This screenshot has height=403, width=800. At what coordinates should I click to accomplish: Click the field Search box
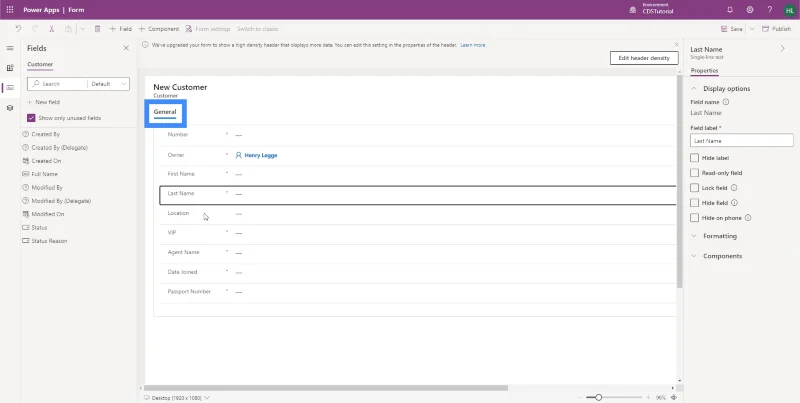pos(57,84)
